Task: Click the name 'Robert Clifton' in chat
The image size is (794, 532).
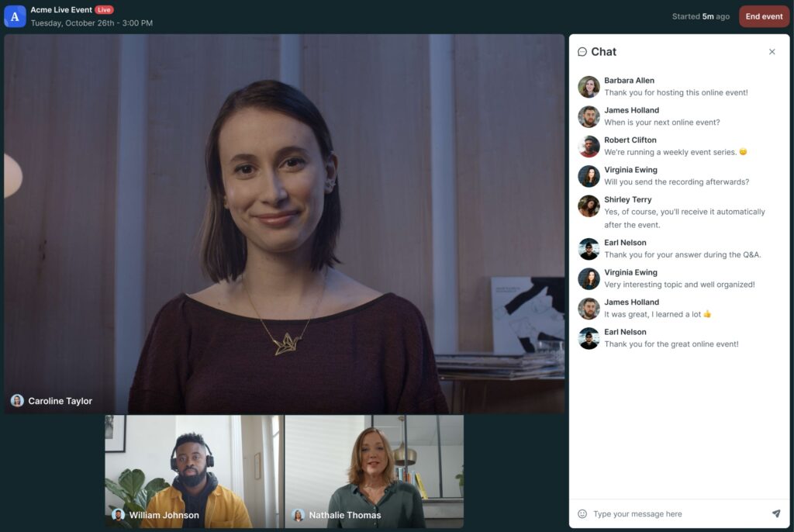Action: click(x=630, y=140)
